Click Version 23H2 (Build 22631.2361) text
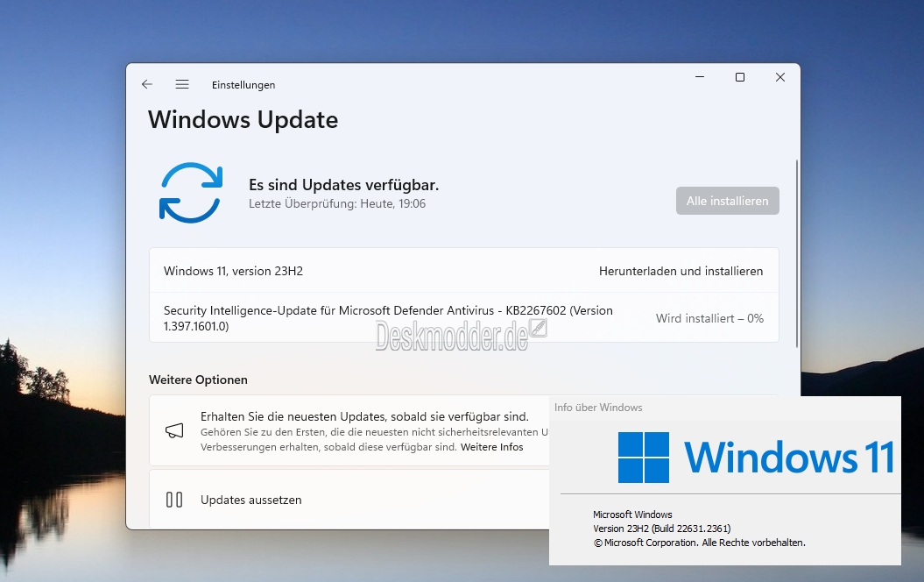This screenshot has width=924, height=582. (x=662, y=529)
